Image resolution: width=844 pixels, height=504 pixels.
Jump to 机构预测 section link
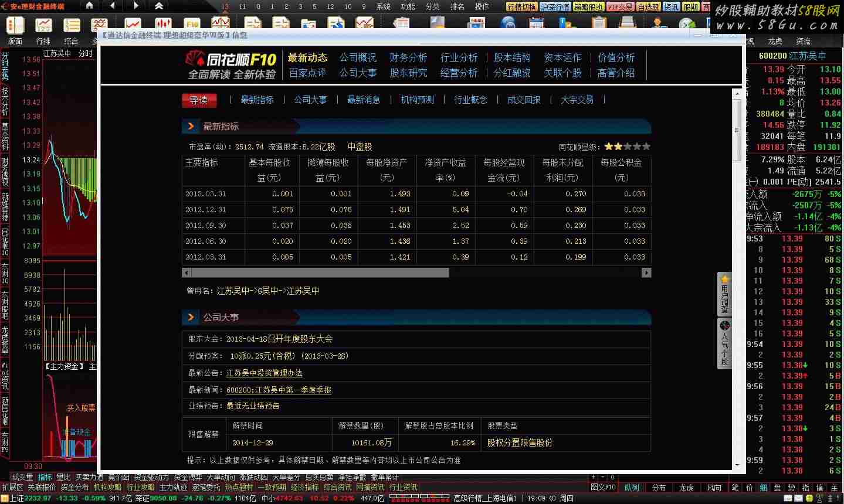(417, 100)
